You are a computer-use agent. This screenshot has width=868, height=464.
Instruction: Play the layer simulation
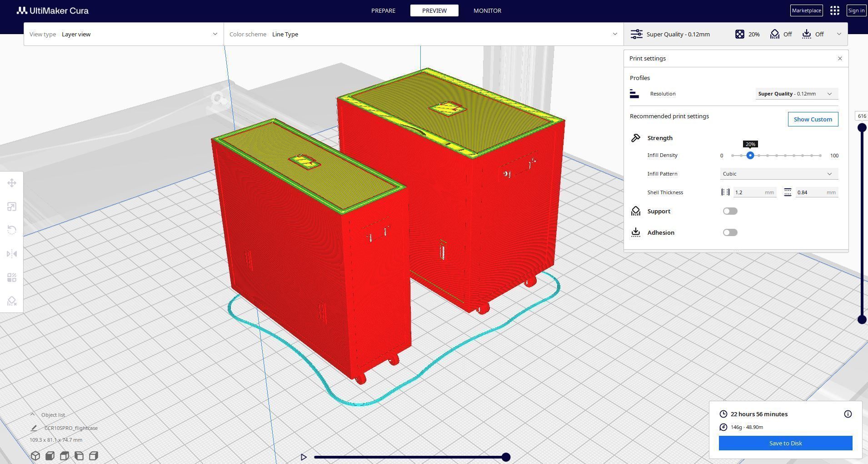click(x=304, y=457)
